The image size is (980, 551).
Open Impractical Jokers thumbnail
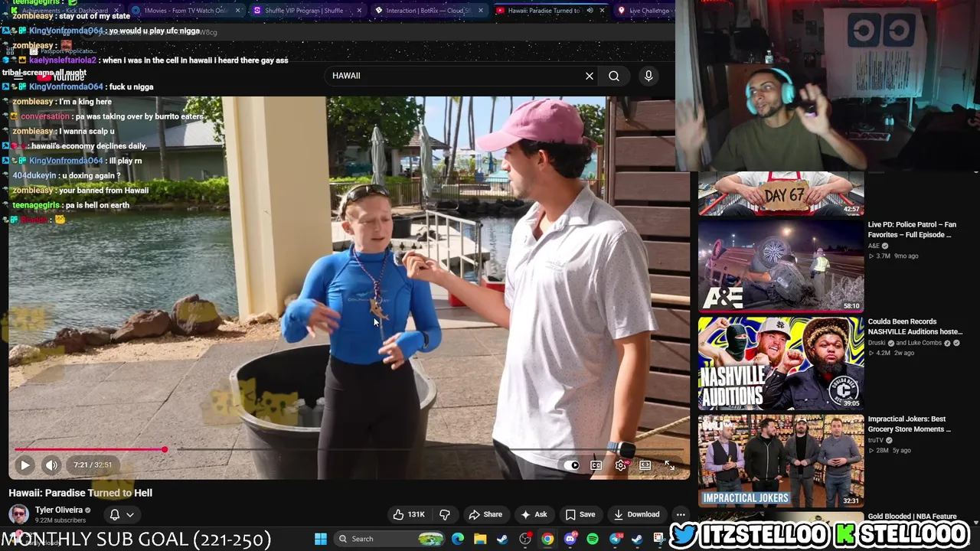pos(781,460)
